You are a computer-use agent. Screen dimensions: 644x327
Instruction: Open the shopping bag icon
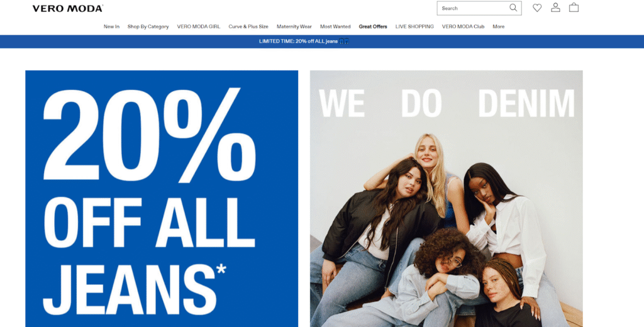[x=574, y=8]
